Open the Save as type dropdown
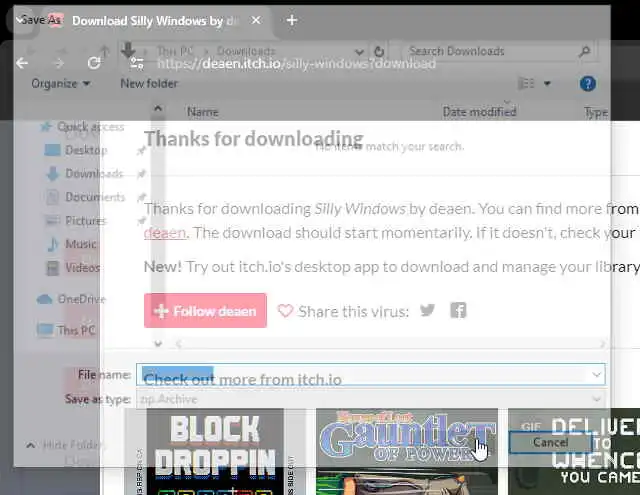640x495 pixels. [371, 399]
